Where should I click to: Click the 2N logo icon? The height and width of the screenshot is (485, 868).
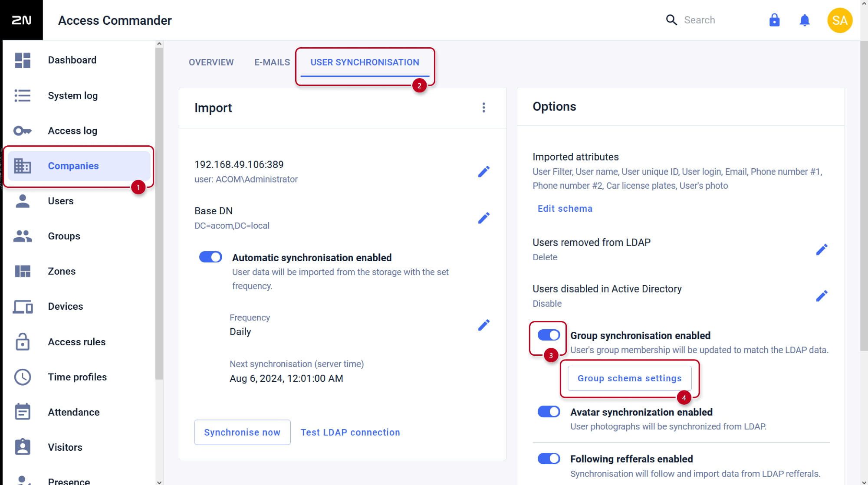coord(21,20)
